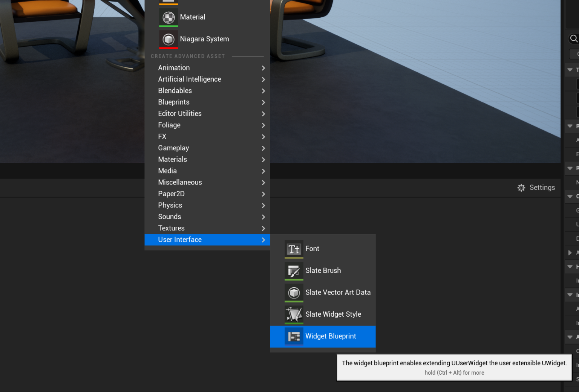This screenshot has height=392, width=579.
Task: Click the Font asset icon
Action: pyautogui.click(x=294, y=249)
